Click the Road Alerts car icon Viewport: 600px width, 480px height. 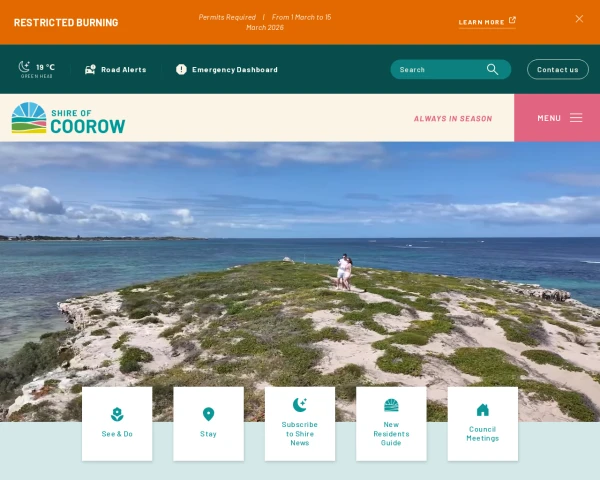(90, 69)
